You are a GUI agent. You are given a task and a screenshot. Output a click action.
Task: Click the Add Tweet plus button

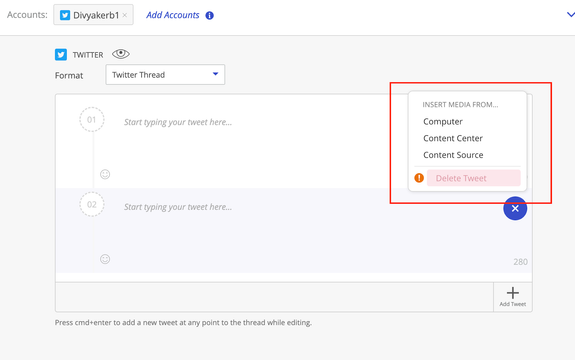[513, 297]
